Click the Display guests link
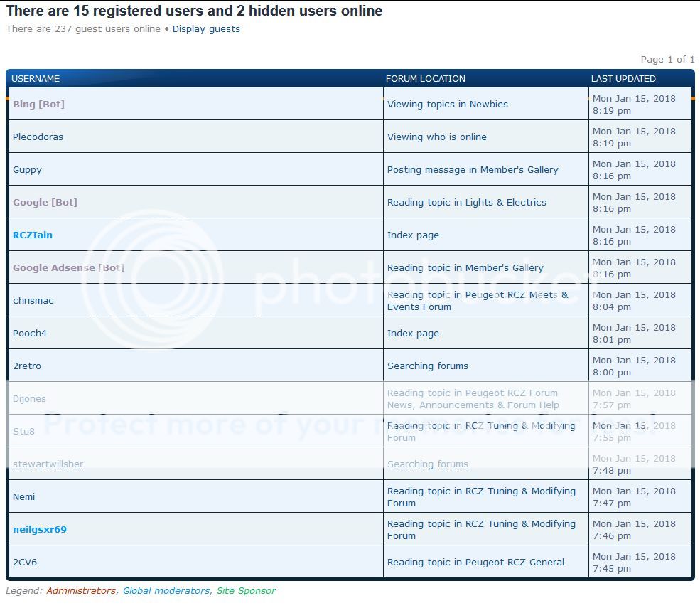700x613 pixels. pos(206,29)
